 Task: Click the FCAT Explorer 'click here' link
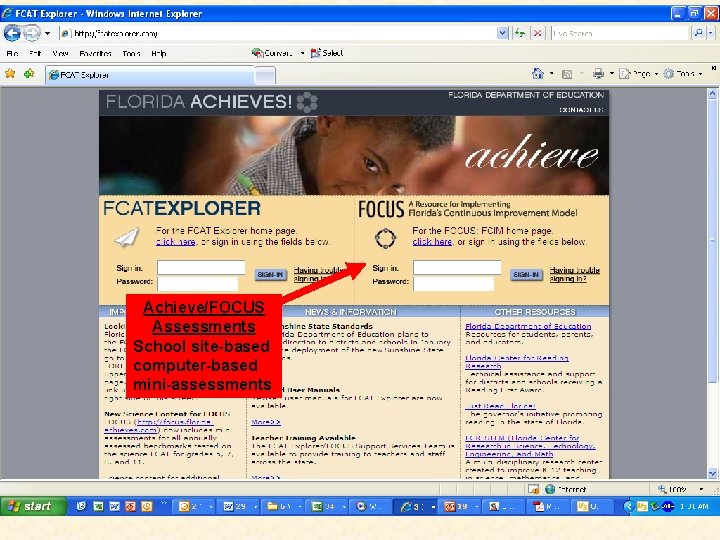coord(176,242)
